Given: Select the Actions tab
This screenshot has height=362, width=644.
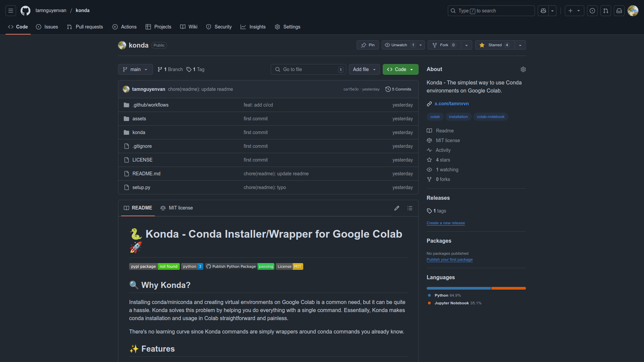Looking at the screenshot, I should tap(124, 27).
